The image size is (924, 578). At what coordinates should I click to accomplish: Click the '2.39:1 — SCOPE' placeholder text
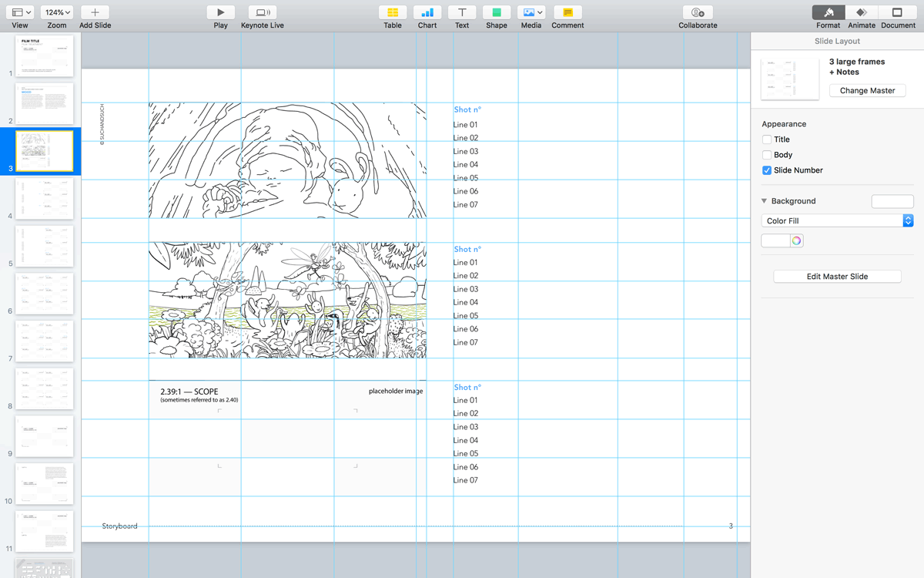189,391
